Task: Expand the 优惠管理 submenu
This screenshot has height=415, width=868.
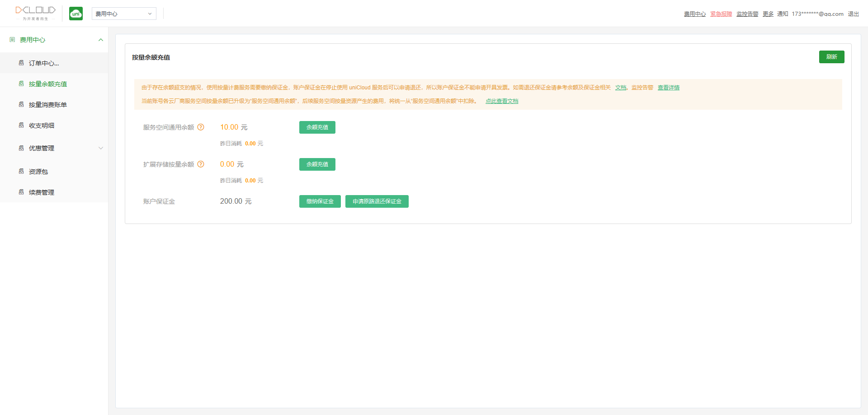Action: click(x=101, y=148)
